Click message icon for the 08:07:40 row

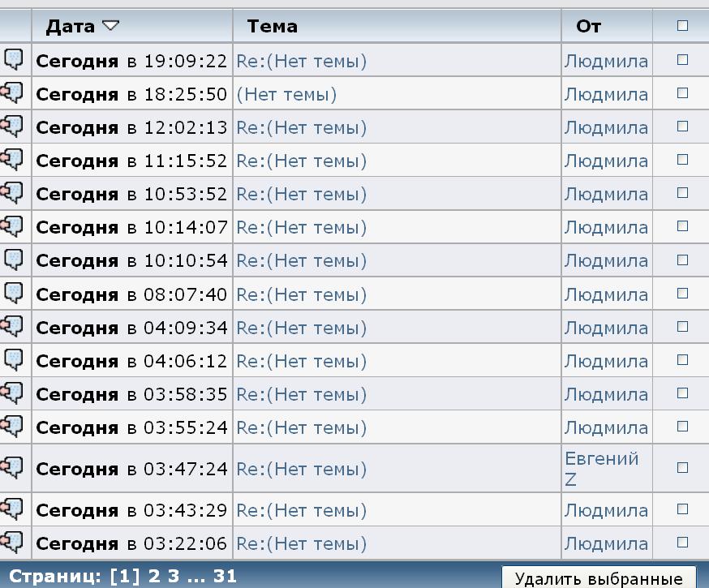click(x=14, y=294)
